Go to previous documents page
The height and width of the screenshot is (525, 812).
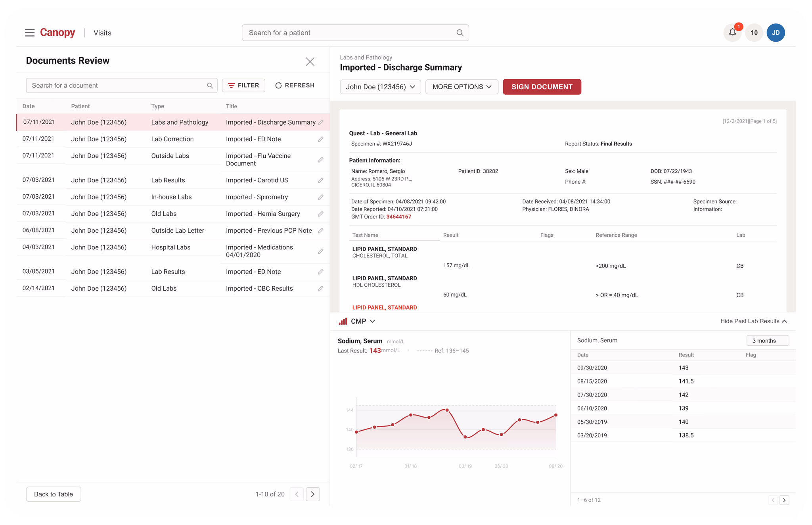pos(297,494)
